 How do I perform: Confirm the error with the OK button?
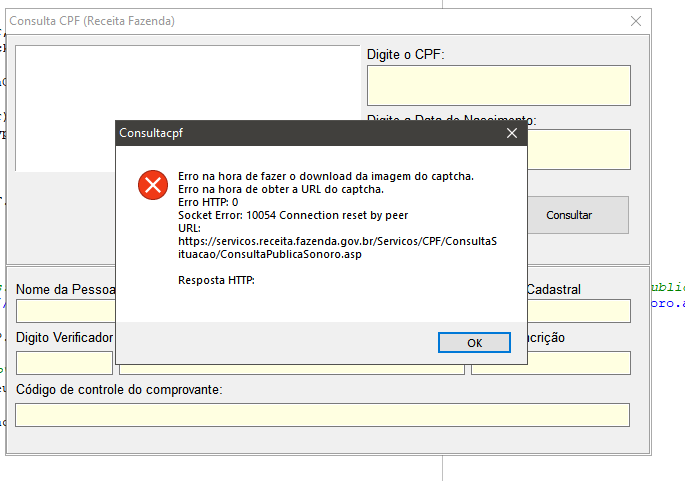point(474,343)
